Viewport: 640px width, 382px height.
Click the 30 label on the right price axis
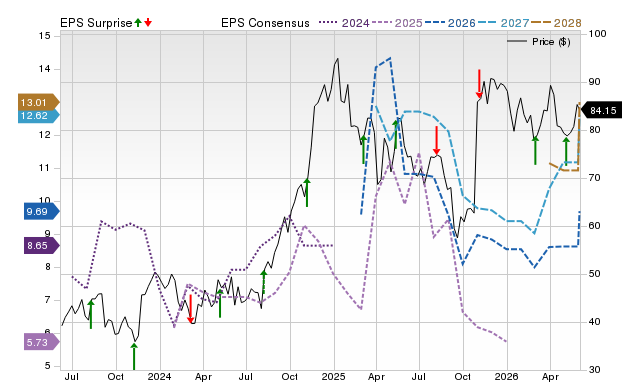[x=594, y=370]
